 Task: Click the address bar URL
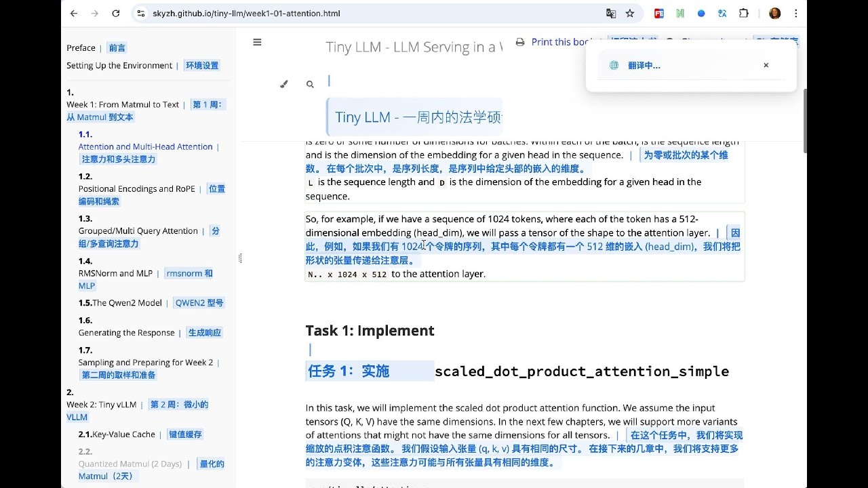[x=246, y=14]
